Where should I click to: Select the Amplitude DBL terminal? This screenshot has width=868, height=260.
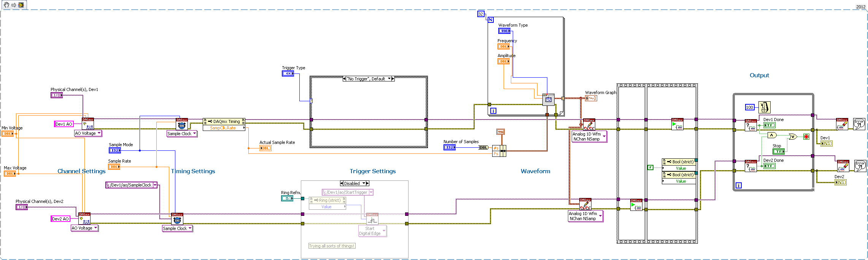504,61
